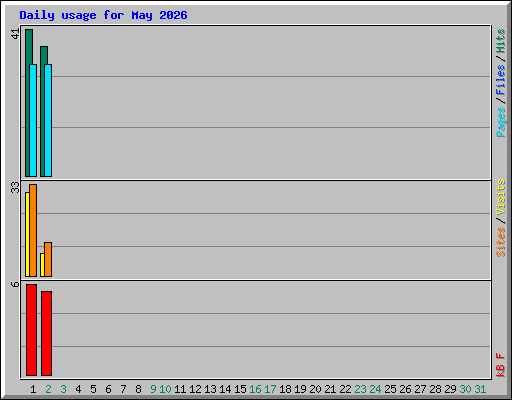This screenshot has height=400, width=512.
Task: Select the red KB bar for day 1
Action: click(31, 330)
